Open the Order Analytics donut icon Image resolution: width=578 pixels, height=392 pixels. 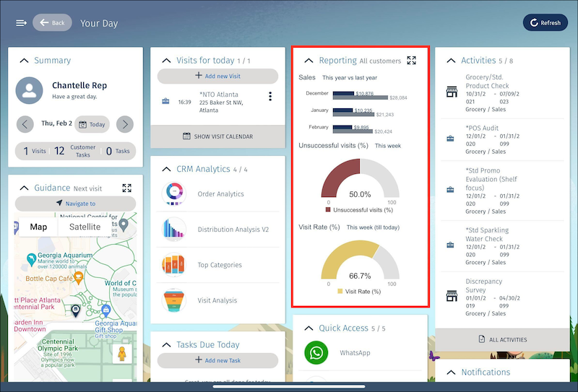pos(174,193)
